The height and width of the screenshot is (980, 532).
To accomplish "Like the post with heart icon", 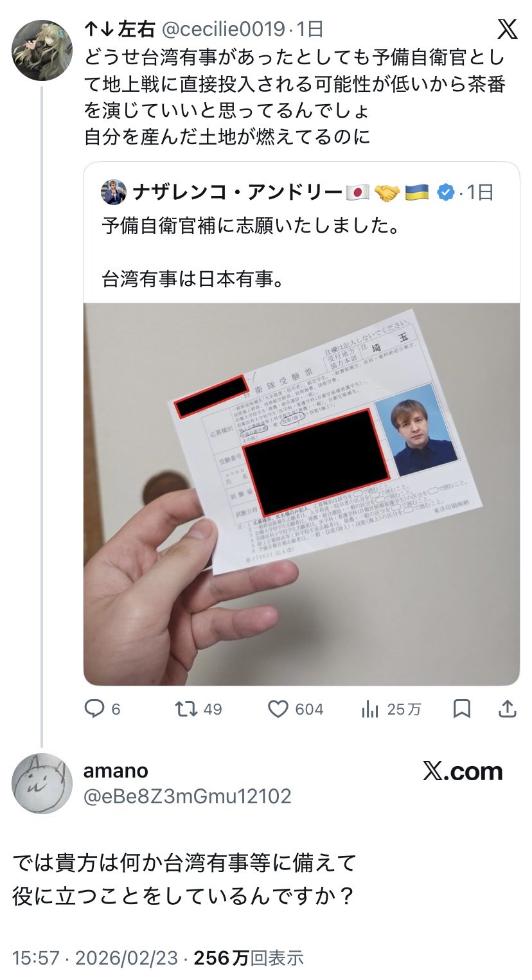I will coord(278,709).
